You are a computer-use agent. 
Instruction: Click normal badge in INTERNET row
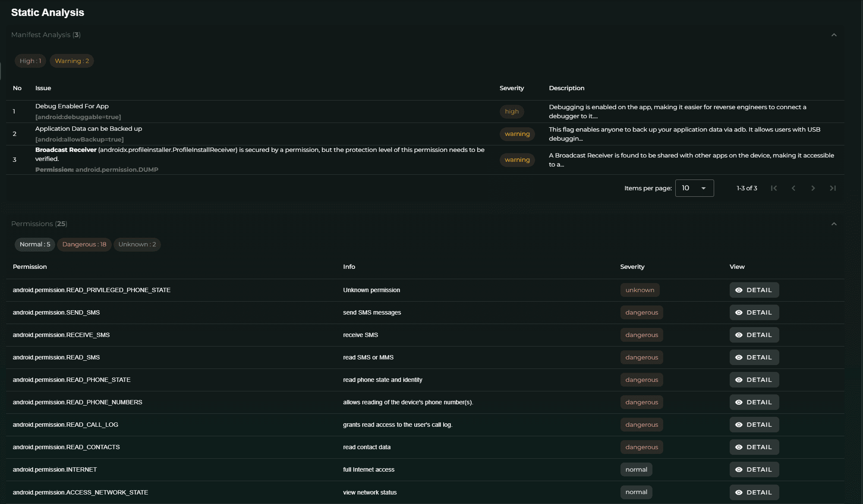pyautogui.click(x=636, y=469)
